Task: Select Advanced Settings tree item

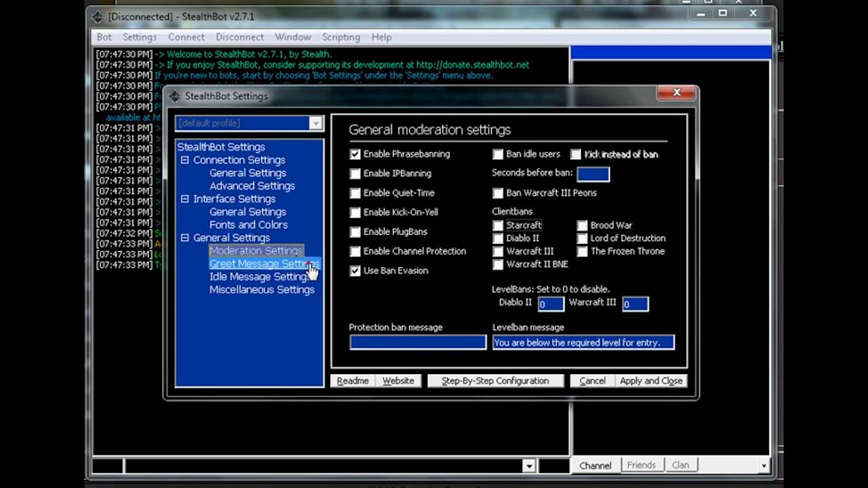Action: pos(252,186)
